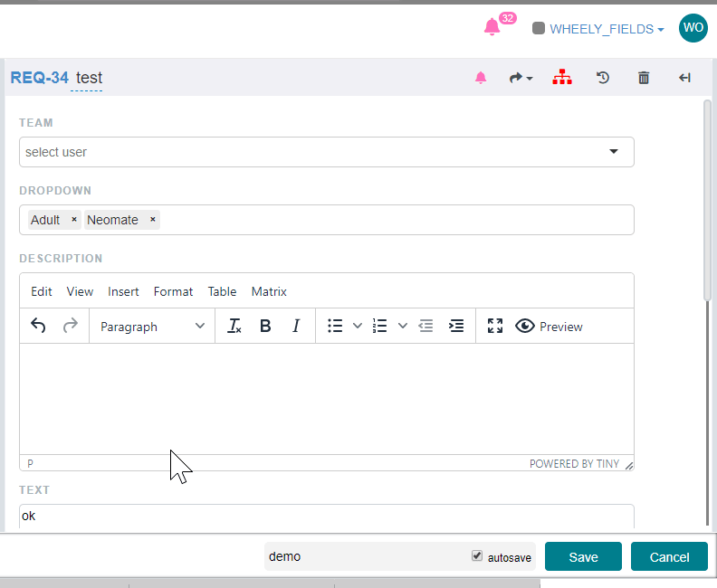
Task: Remove the Adult tag
Action: 74,220
